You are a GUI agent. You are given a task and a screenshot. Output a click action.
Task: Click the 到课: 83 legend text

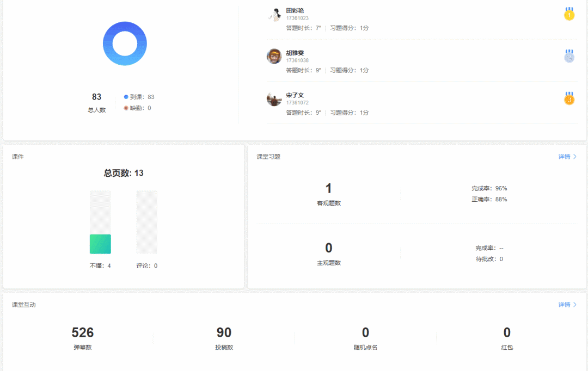click(x=142, y=97)
